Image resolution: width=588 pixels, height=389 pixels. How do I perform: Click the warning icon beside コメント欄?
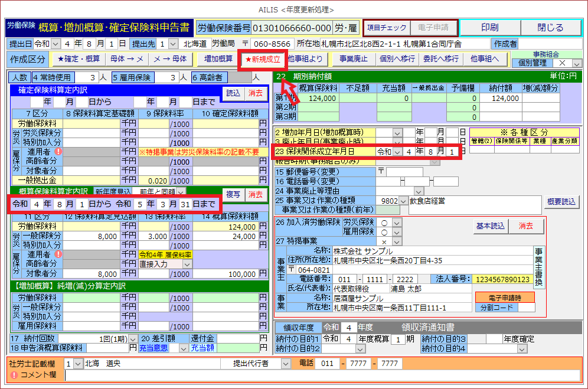coord(14,375)
